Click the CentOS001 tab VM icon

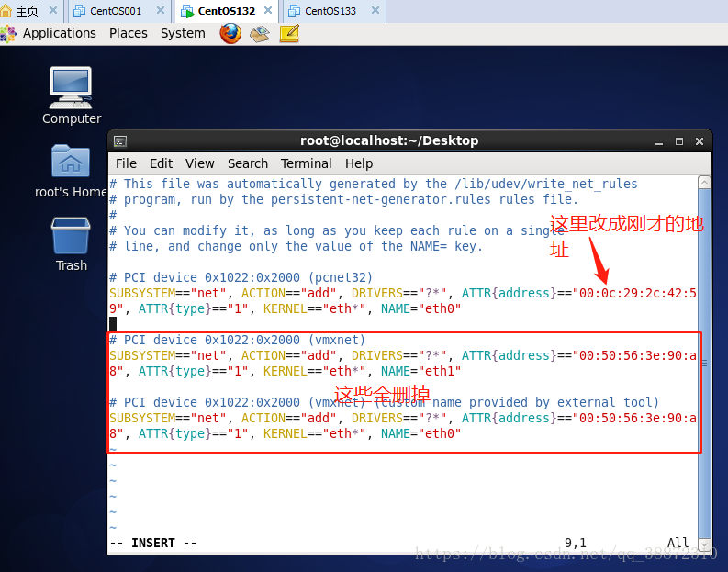coord(80,11)
